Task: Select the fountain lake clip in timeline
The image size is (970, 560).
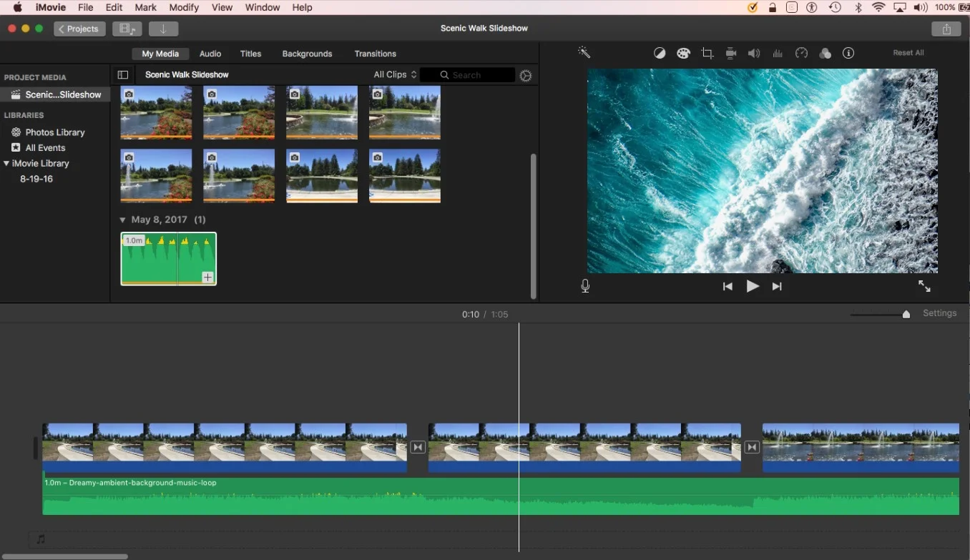Action: click(861, 447)
